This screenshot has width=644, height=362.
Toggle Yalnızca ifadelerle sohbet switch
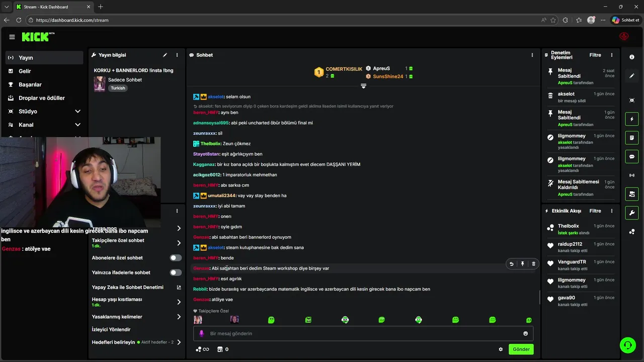[x=176, y=273]
